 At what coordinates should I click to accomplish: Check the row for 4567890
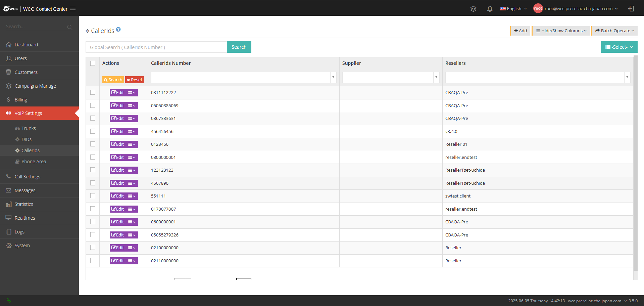click(93, 183)
